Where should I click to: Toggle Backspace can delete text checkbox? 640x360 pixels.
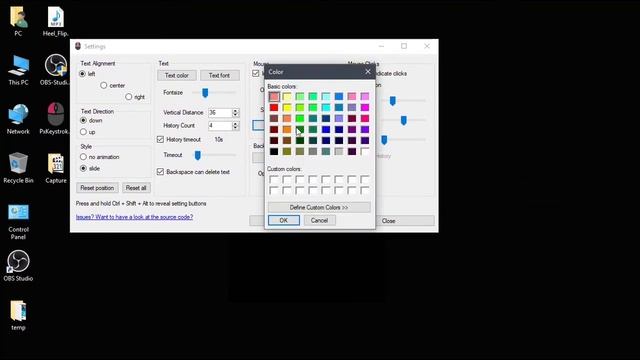(160, 172)
